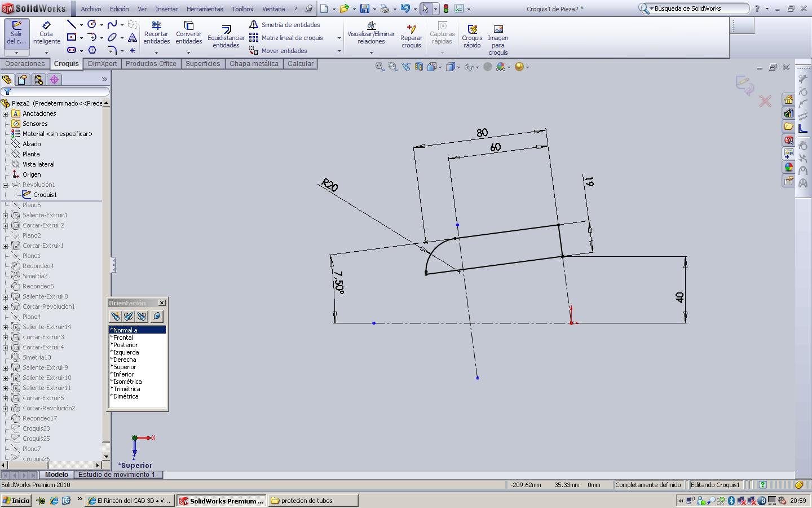This screenshot has height=508, width=812.
Task: Click the Undo arrow icon
Action: point(405,8)
